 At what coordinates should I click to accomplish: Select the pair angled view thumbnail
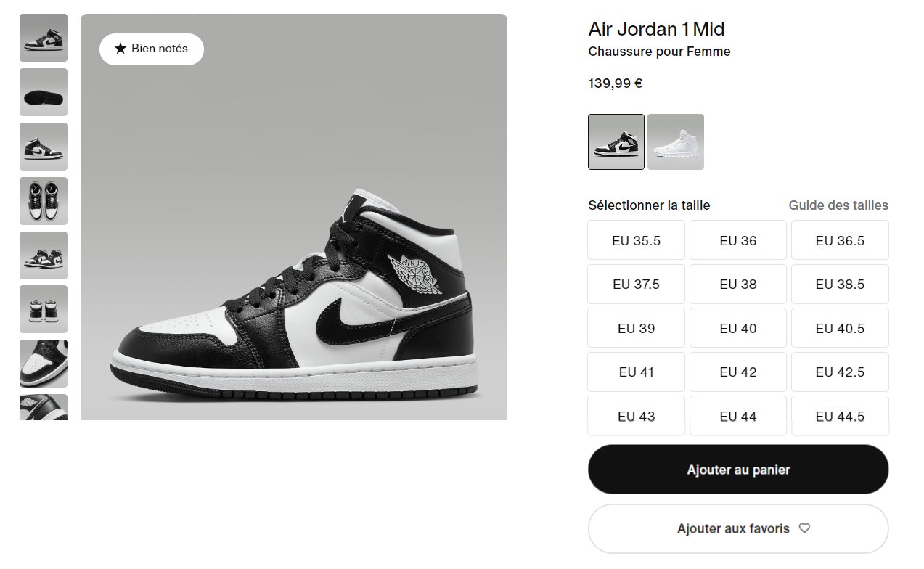[44, 255]
